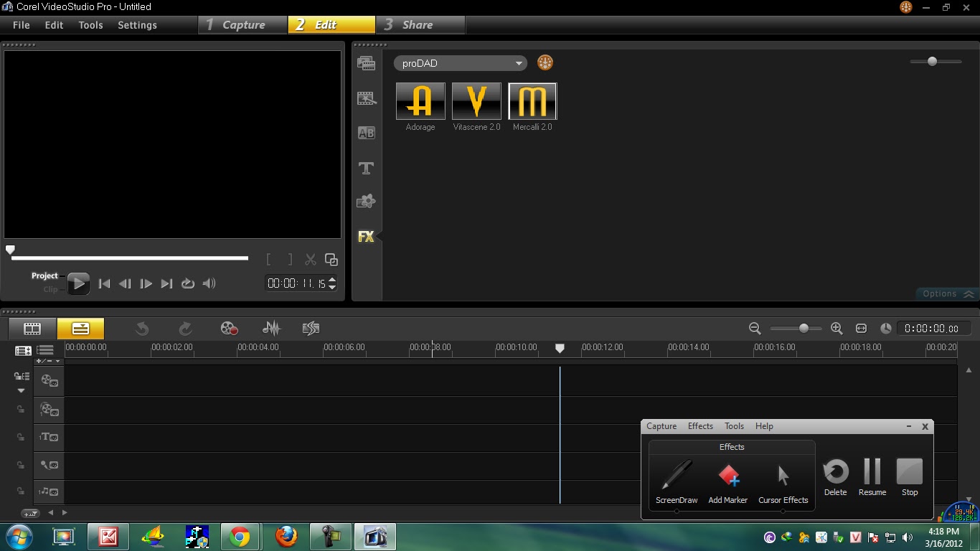980x551 pixels.
Task: Click the preview timecode field
Action: [296, 283]
